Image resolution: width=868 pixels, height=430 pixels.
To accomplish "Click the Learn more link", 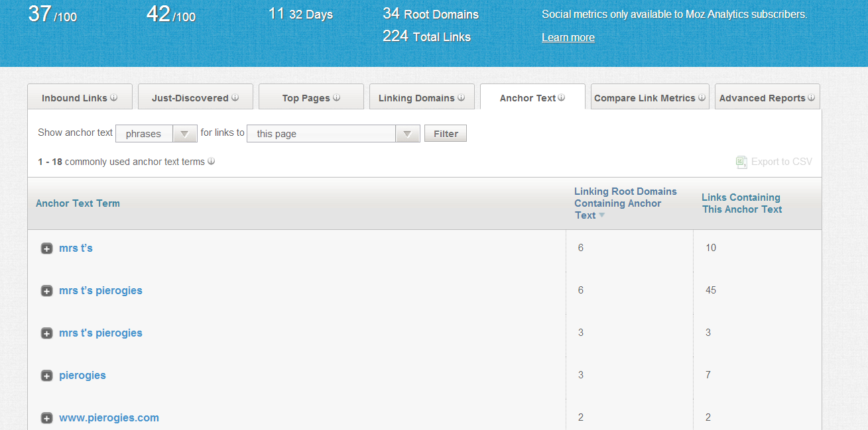I will [x=568, y=38].
